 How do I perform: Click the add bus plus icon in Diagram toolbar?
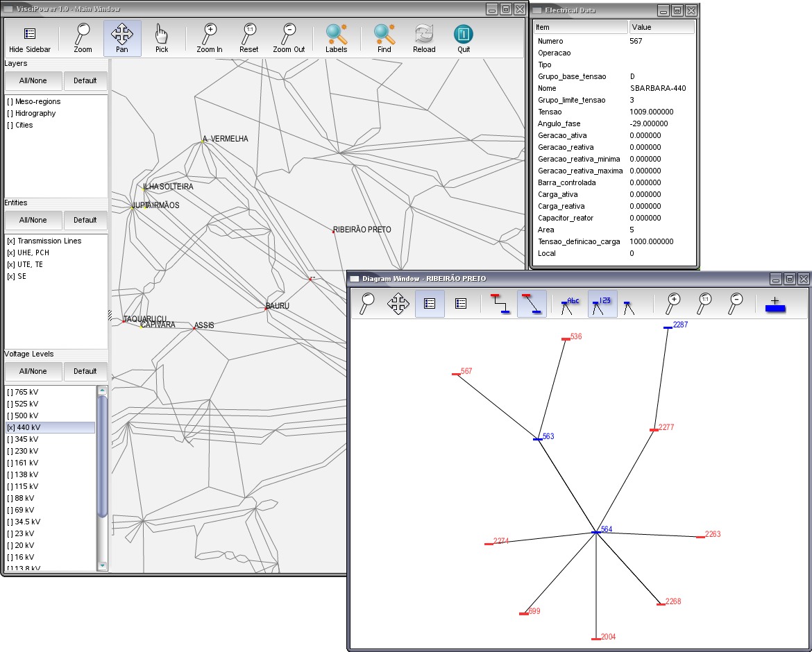pos(775,304)
